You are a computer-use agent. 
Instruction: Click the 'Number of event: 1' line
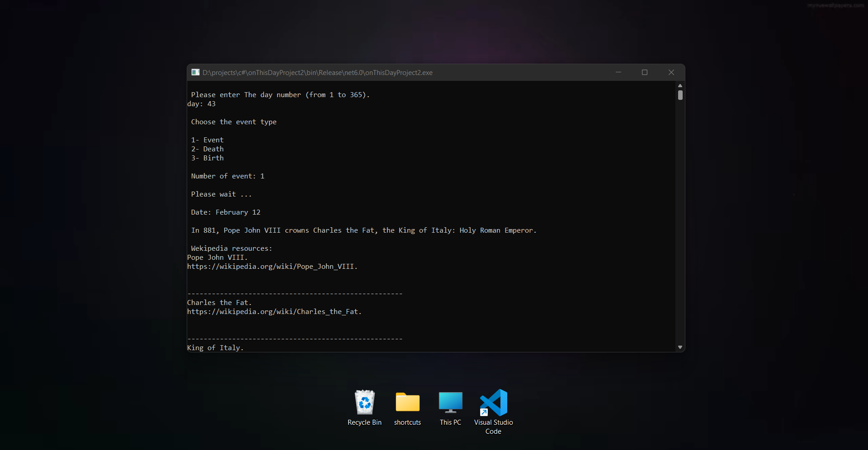tap(227, 176)
